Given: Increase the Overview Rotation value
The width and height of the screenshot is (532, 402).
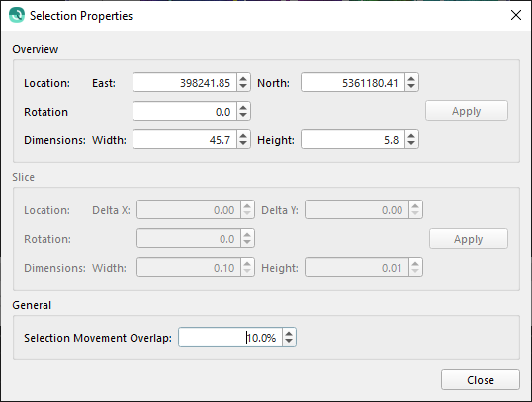Looking at the screenshot, I should tap(243, 107).
